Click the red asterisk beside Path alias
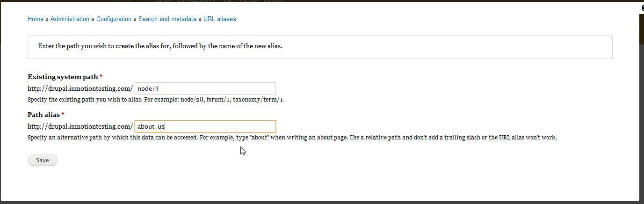 [x=63, y=115]
